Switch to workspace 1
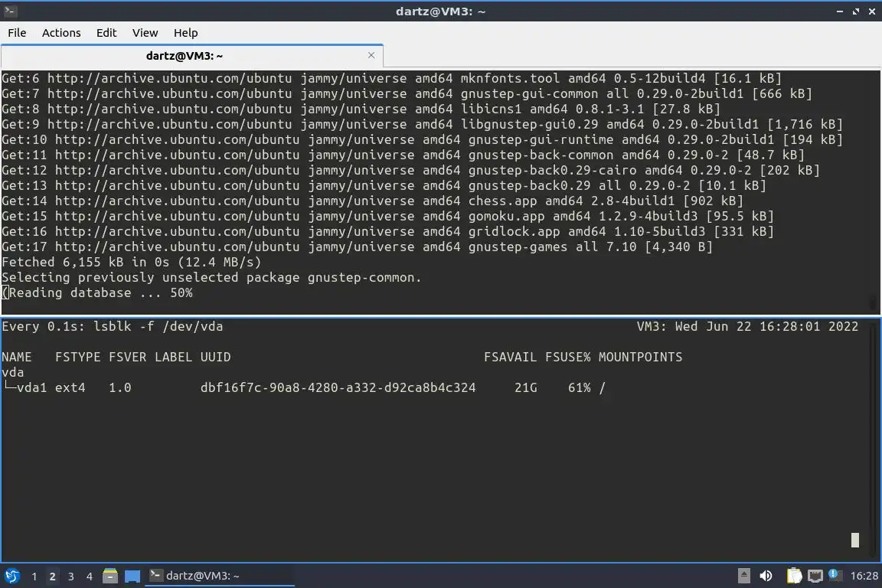Image resolution: width=882 pixels, height=588 pixels. point(34,577)
